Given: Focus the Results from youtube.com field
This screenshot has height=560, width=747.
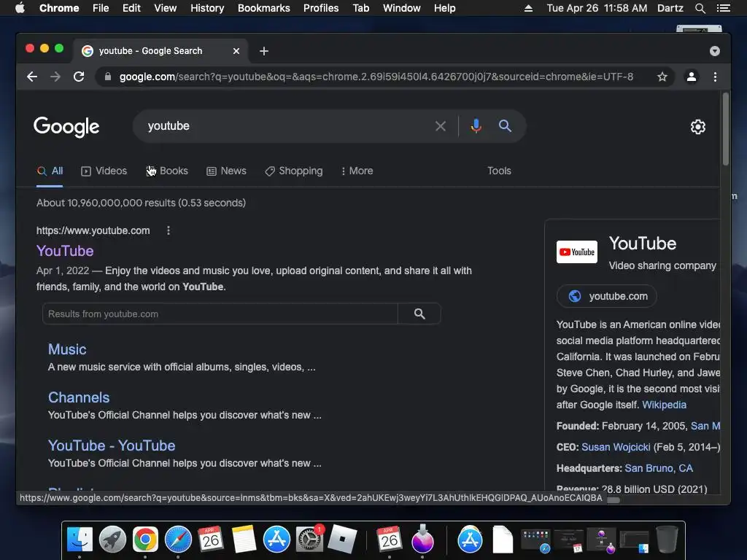Looking at the screenshot, I should tap(220, 314).
